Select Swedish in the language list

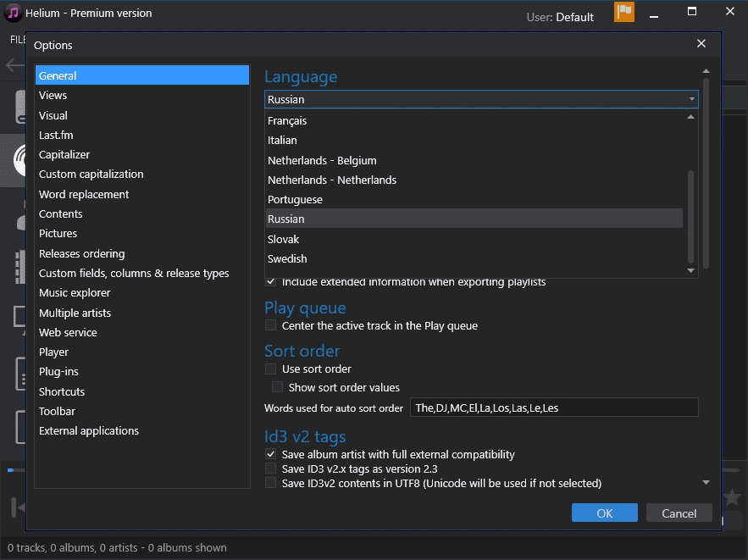(x=474, y=258)
